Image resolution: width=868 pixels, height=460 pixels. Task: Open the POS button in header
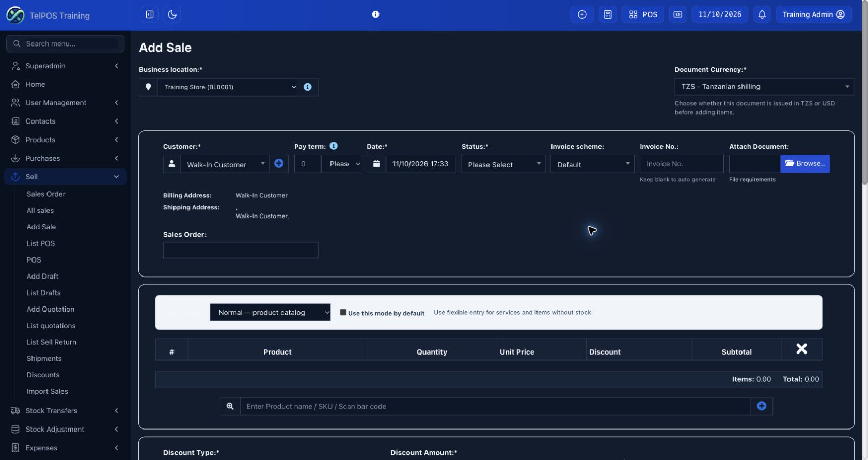point(643,14)
